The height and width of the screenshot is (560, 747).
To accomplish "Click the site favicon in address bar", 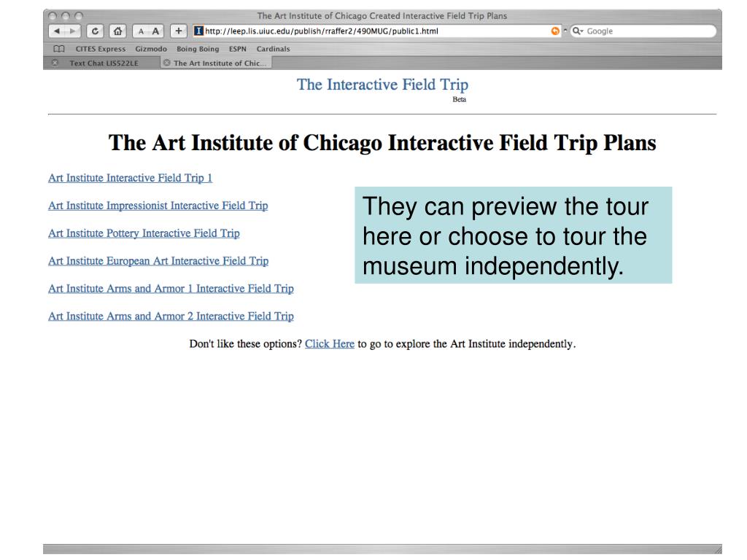I will point(198,31).
